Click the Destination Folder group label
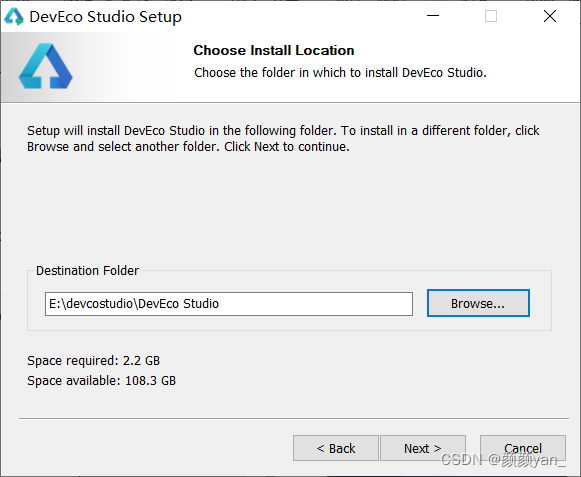 87,271
